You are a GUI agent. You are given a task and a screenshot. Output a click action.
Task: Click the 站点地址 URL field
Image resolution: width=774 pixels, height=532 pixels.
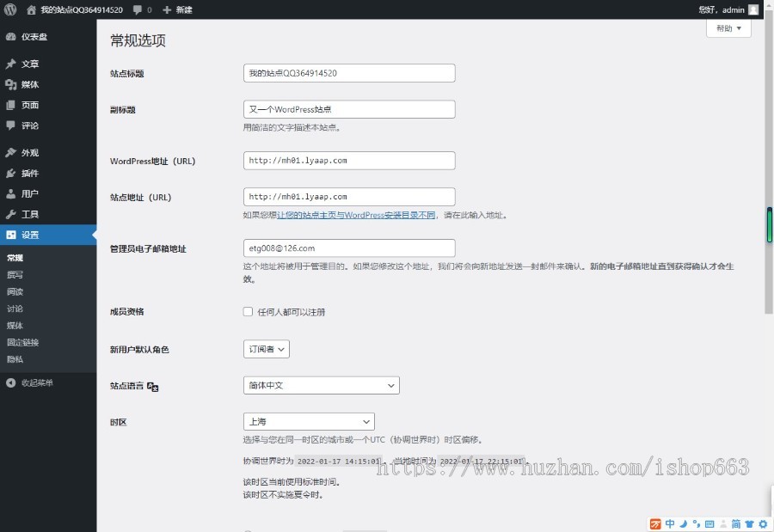[x=349, y=197]
